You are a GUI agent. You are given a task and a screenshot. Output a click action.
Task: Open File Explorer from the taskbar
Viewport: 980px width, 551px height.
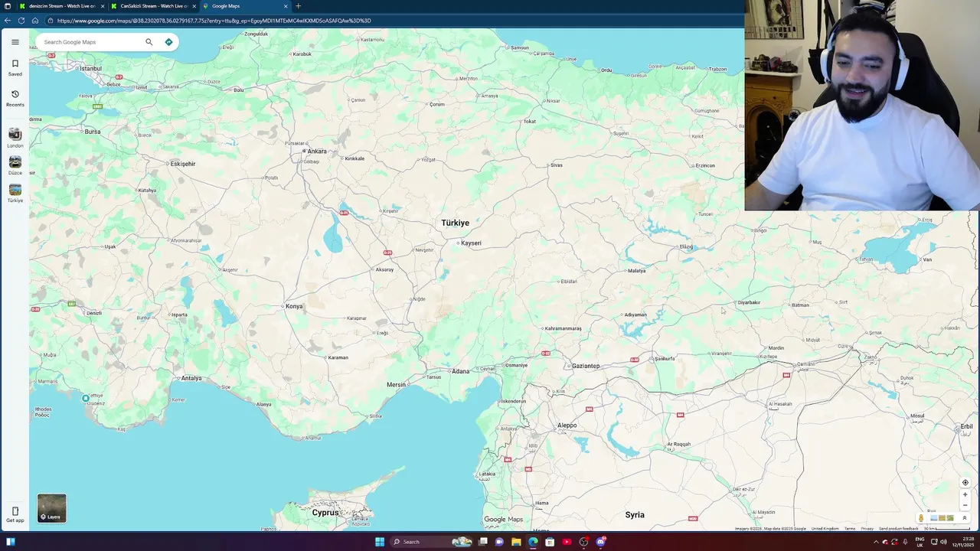point(516,542)
